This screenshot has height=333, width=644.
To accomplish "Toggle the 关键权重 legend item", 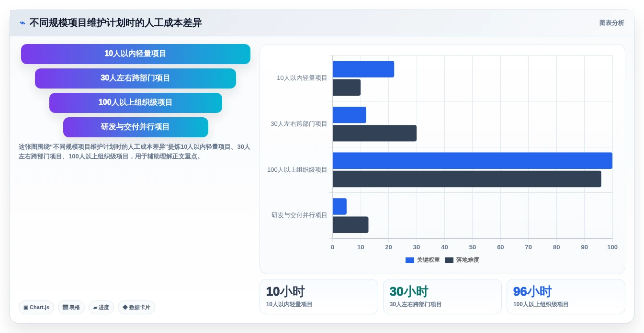I will tap(422, 260).
